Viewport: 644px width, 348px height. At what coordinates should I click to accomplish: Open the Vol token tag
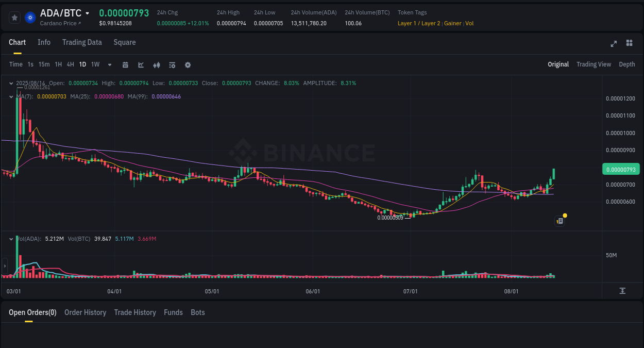(469, 23)
